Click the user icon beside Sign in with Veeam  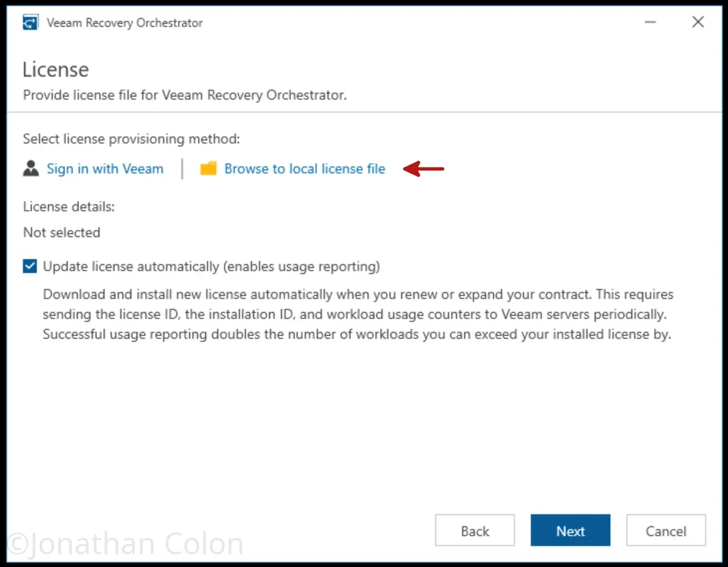click(x=31, y=168)
